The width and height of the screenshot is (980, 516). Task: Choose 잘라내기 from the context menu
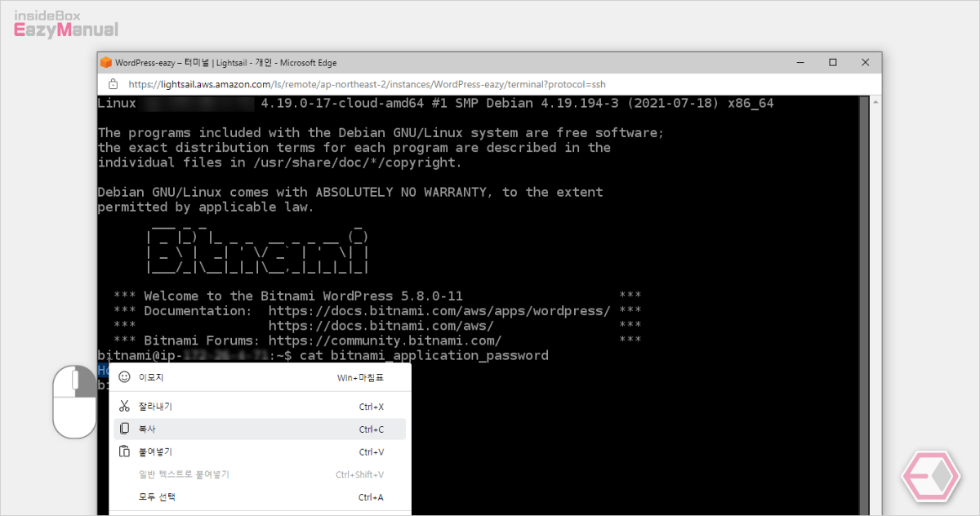pos(260,406)
